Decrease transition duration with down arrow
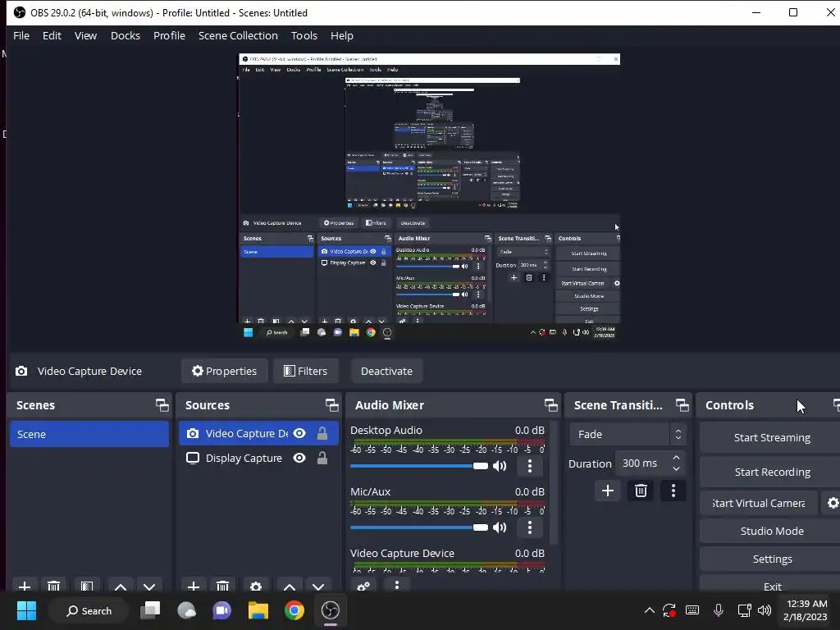 point(676,468)
